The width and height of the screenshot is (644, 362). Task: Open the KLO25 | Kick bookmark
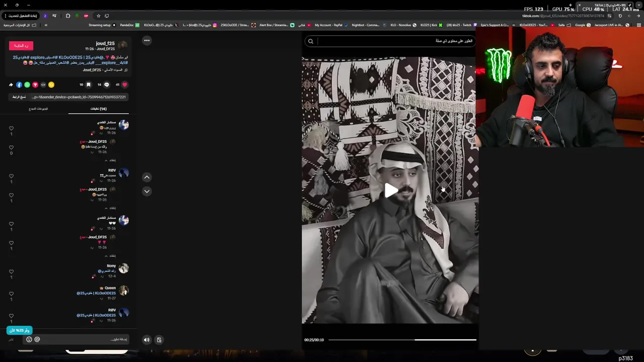tap(431, 25)
